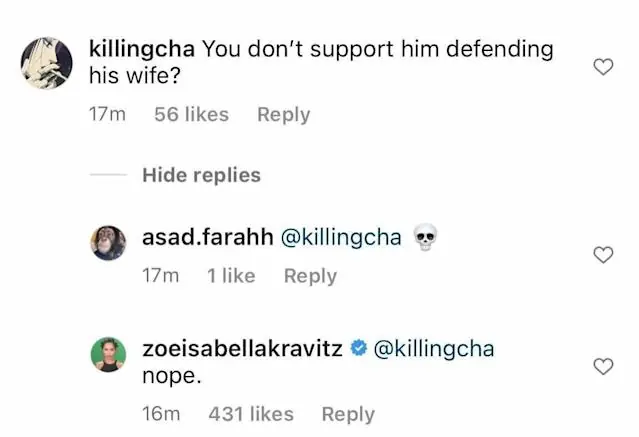
Task: Open the zoeisabellakravitz username link
Action: (243, 348)
